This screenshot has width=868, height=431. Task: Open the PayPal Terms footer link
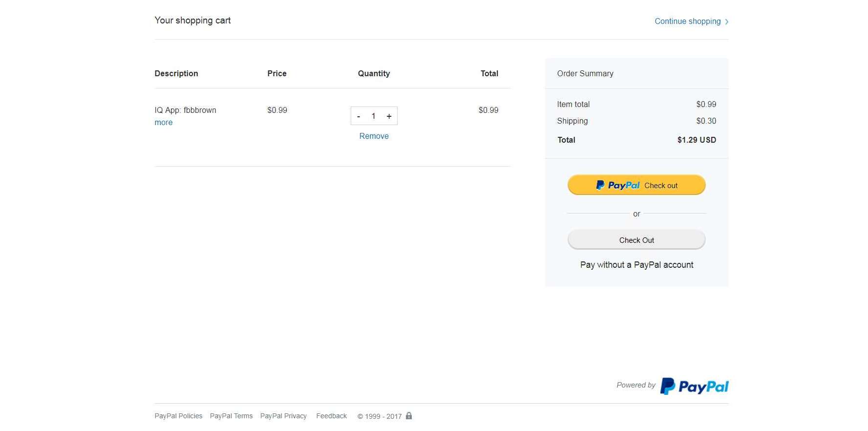tap(231, 416)
